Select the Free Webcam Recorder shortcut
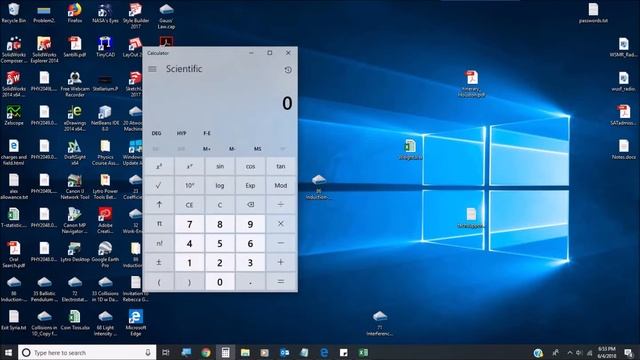The height and width of the screenshot is (360, 640). pyautogui.click(x=75, y=84)
